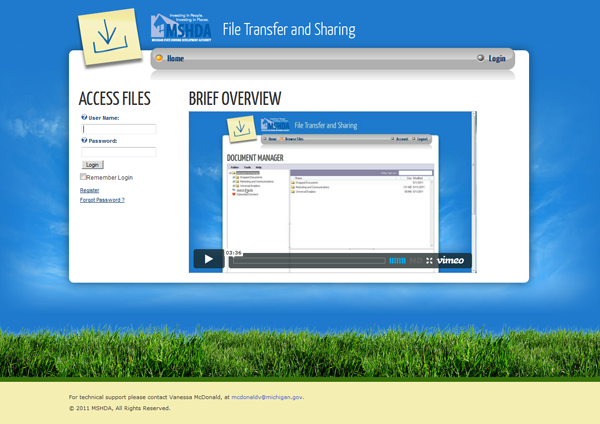The height and width of the screenshot is (424, 600).
Task: Open the Login navigation item
Action: pyautogui.click(x=497, y=59)
